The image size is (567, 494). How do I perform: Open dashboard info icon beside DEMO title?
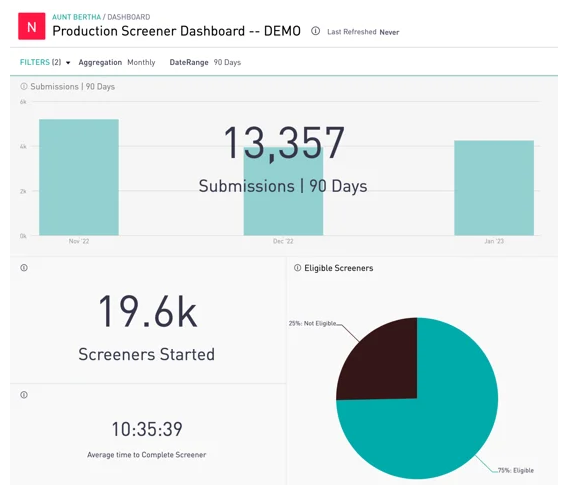[x=315, y=31]
